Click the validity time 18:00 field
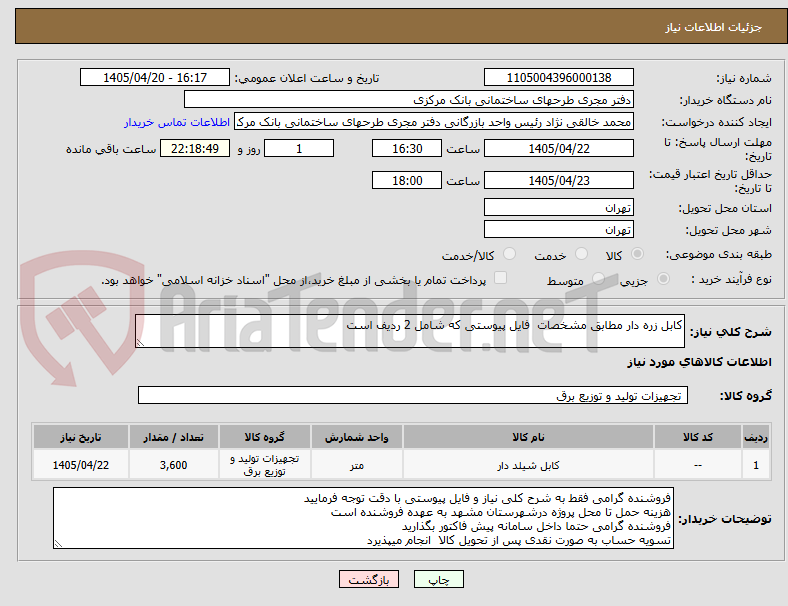Image resolution: width=788 pixels, height=606 pixels. (x=407, y=180)
